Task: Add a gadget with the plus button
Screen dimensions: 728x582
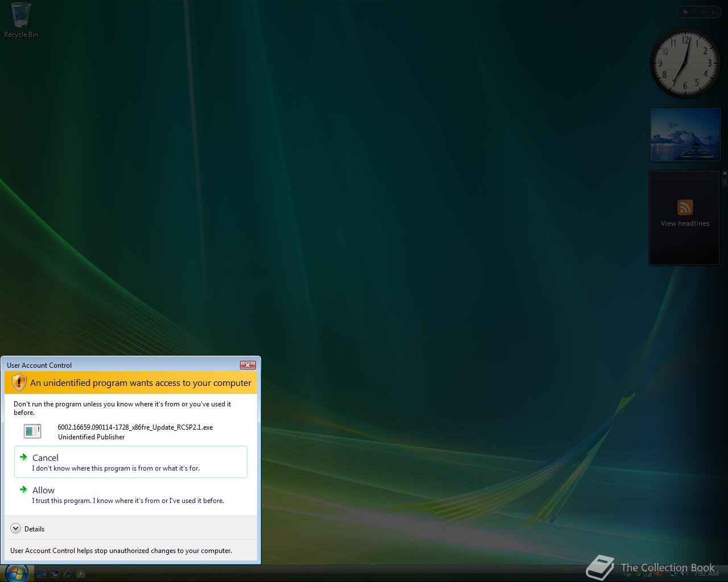Action: (685, 11)
